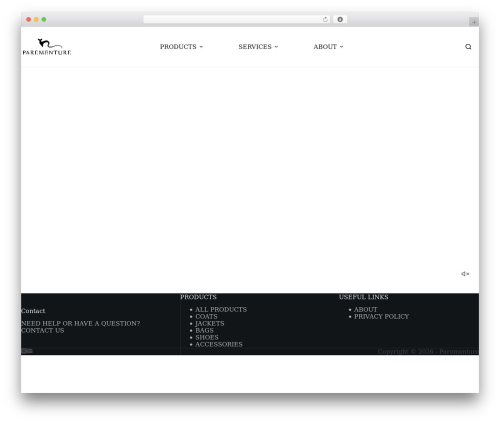
Task: Go to SHOES in footer
Action: click(x=207, y=338)
